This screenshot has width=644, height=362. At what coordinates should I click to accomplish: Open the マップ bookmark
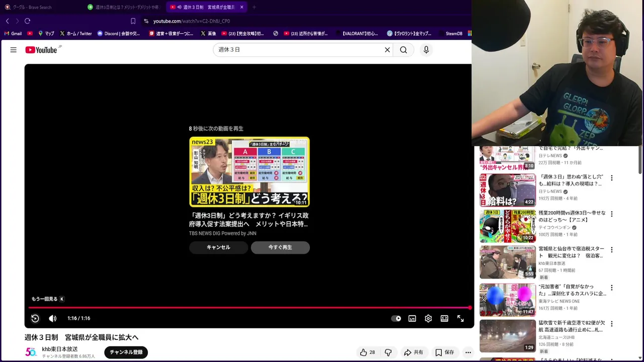(x=46, y=34)
